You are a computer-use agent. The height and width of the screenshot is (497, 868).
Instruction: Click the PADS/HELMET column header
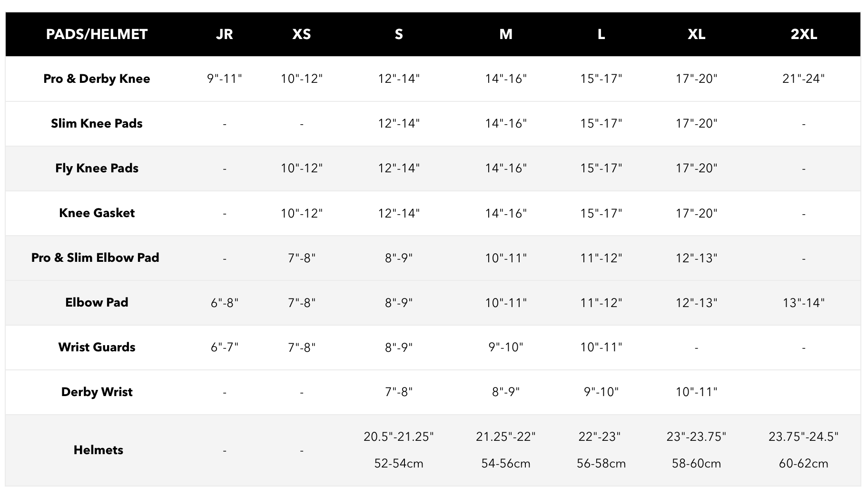tap(97, 34)
